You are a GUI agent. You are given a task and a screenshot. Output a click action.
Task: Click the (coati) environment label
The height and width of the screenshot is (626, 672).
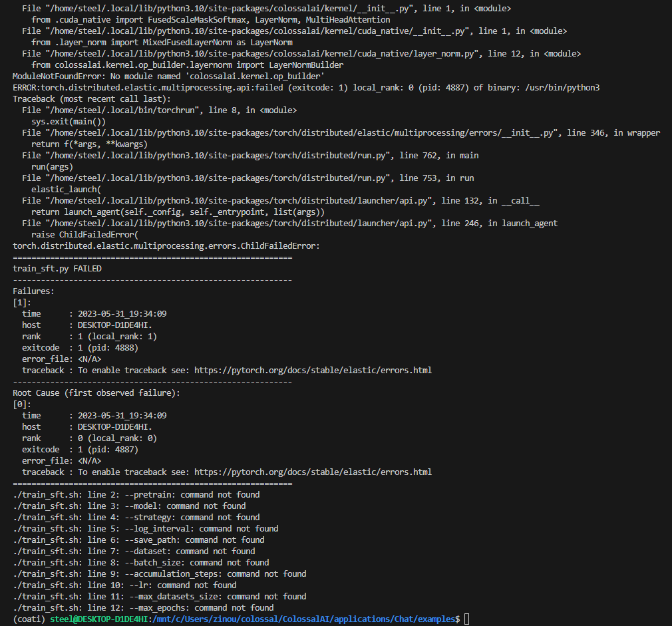[x=27, y=619]
